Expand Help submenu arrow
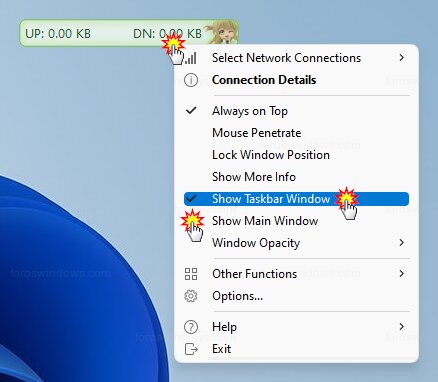 coord(402,327)
